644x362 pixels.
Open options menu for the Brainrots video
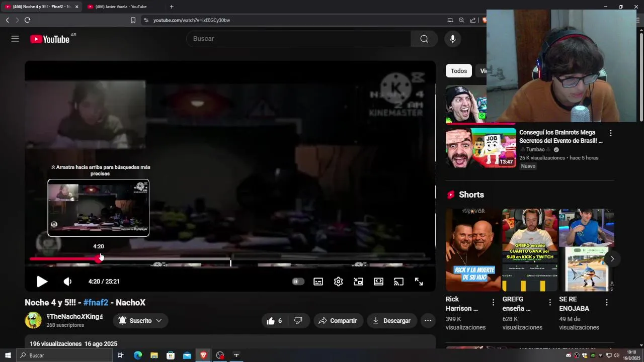tap(611, 133)
